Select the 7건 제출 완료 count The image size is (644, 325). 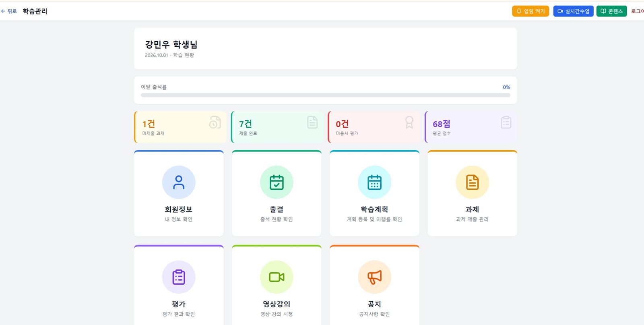tap(246, 124)
